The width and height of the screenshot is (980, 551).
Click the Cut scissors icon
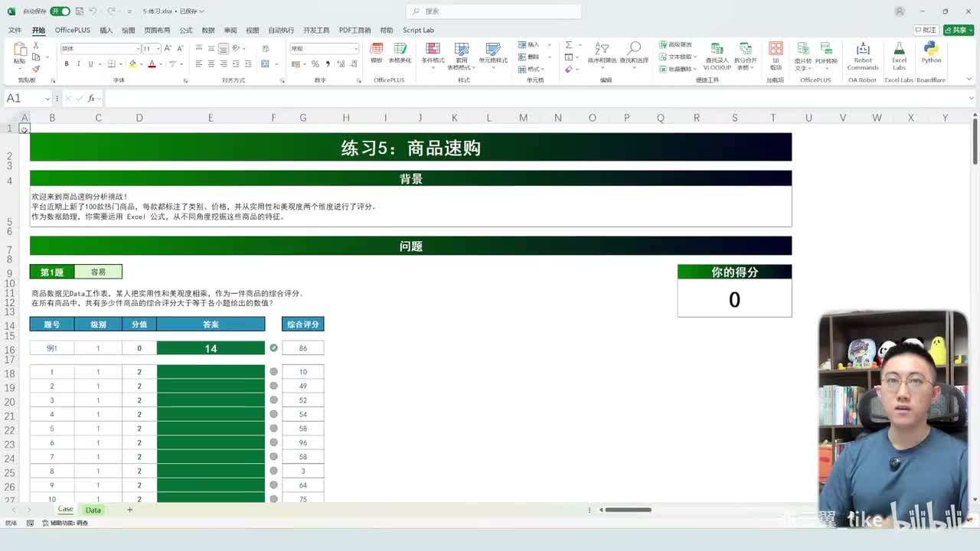(36, 46)
